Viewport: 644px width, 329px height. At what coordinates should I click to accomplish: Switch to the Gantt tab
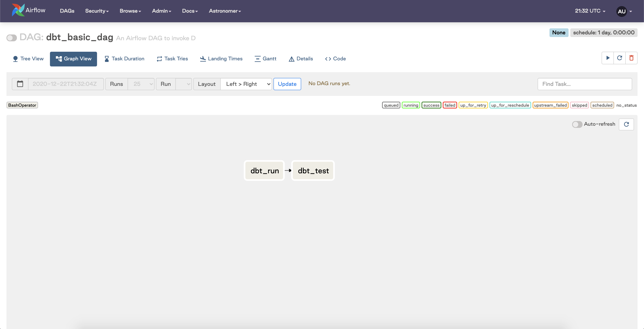[x=265, y=59]
